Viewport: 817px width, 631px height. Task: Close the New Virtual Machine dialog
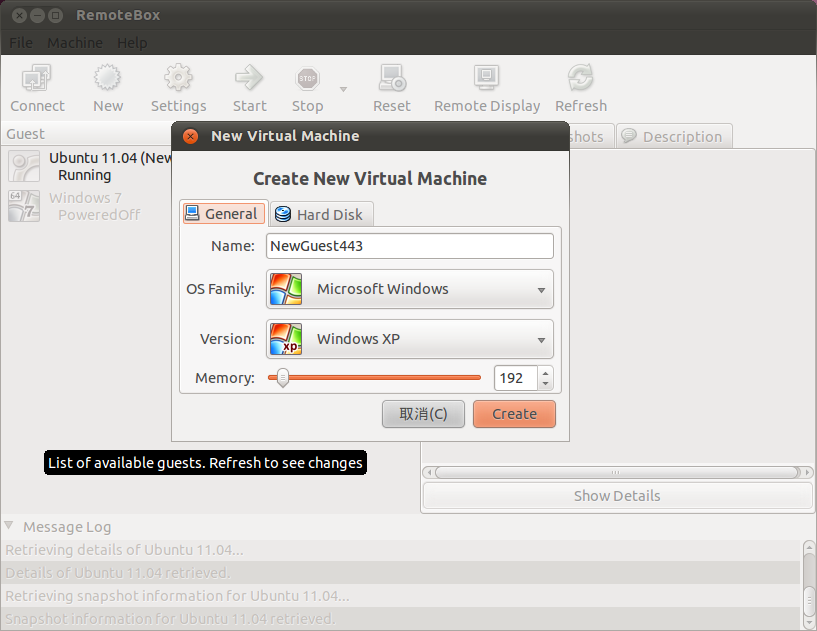pyautogui.click(x=191, y=137)
